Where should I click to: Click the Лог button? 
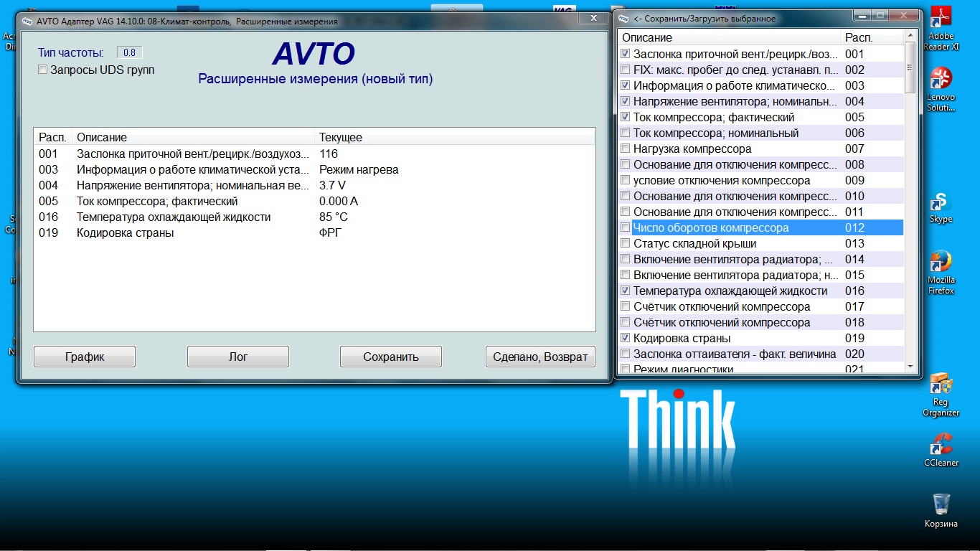237,357
